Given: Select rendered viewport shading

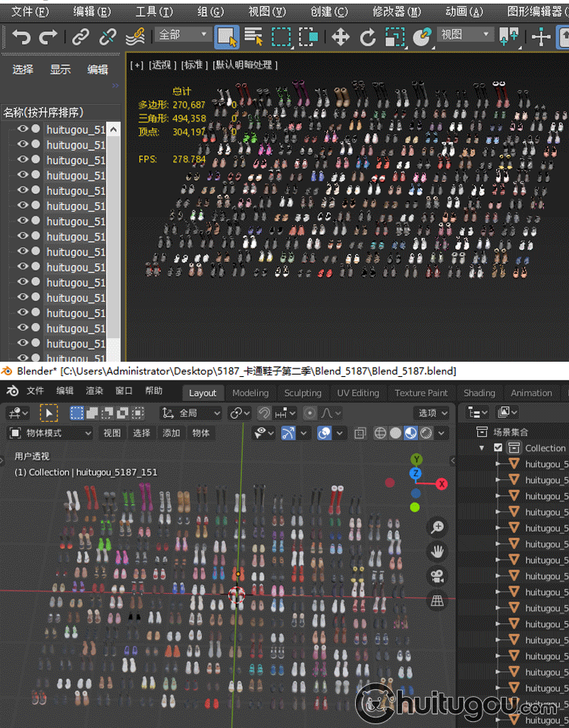Looking at the screenshot, I should 426,433.
